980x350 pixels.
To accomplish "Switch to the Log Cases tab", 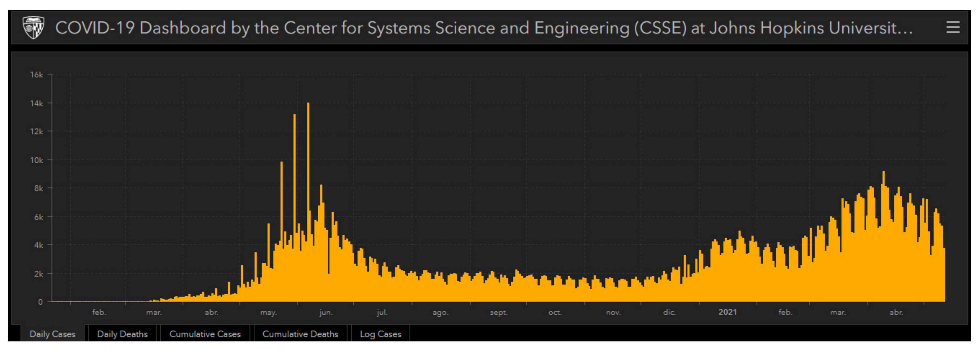I will [x=380, y=334].
